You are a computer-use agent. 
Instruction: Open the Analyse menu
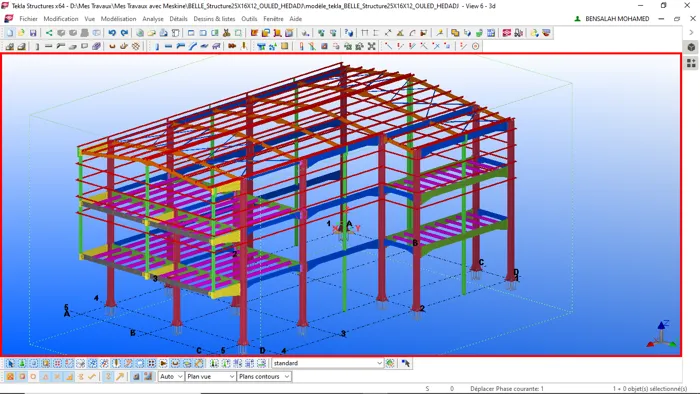click(153, 19)
